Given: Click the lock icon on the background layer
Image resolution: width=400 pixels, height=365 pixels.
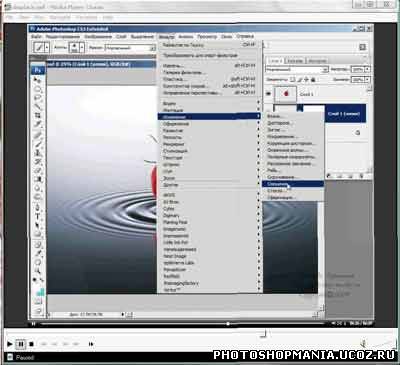Looking at the screenshot, I should 358,133.
